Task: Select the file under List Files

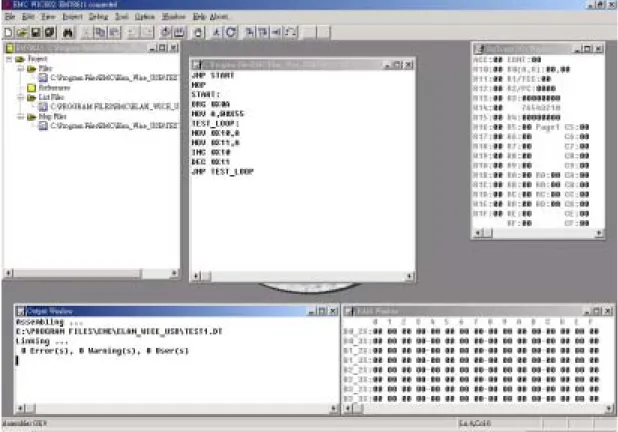Action: [x=114, y=107]
